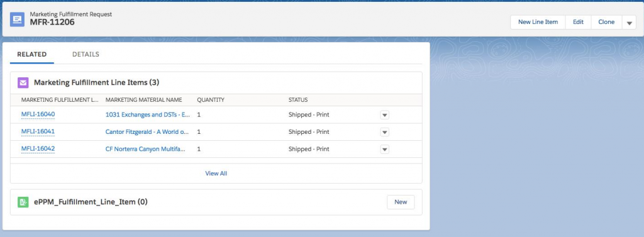Select the RELATED tab
Screen dimensions: 644x237
point(32,54)
